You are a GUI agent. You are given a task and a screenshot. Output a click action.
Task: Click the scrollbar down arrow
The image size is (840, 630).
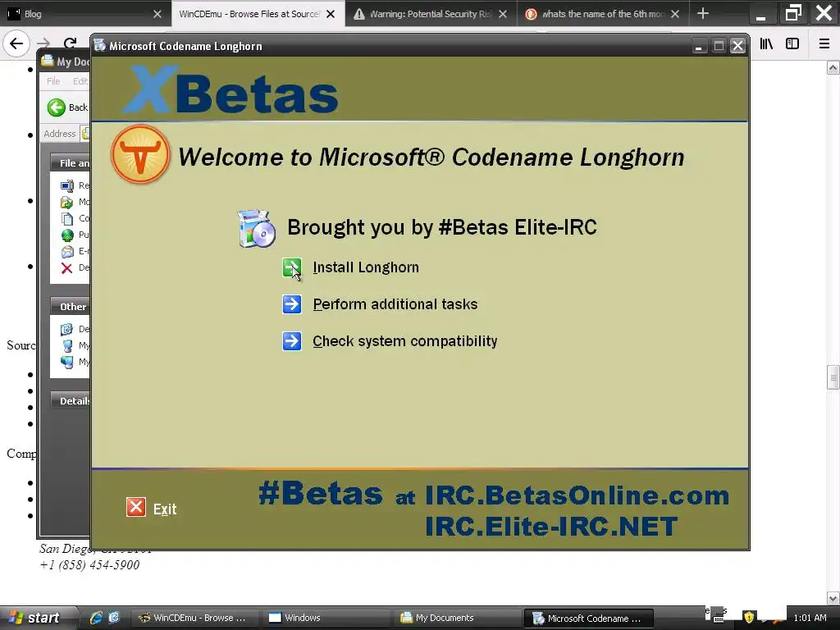pos(833,598)
